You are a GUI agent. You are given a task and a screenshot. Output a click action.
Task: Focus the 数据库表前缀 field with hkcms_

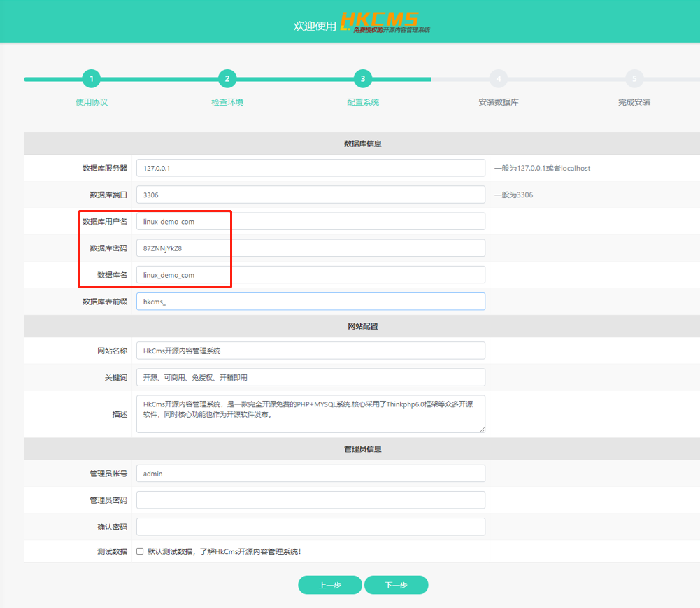click(x=310, y=302)
